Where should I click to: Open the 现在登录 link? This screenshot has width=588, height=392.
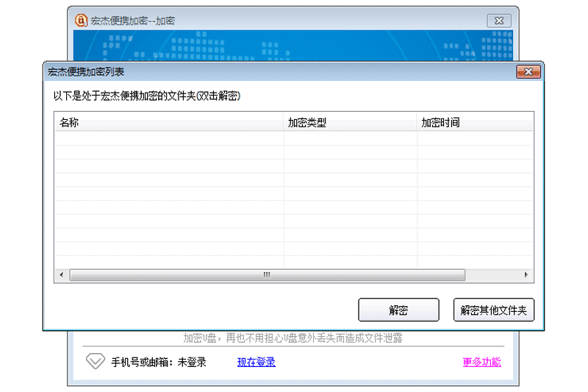pos(256,362)
